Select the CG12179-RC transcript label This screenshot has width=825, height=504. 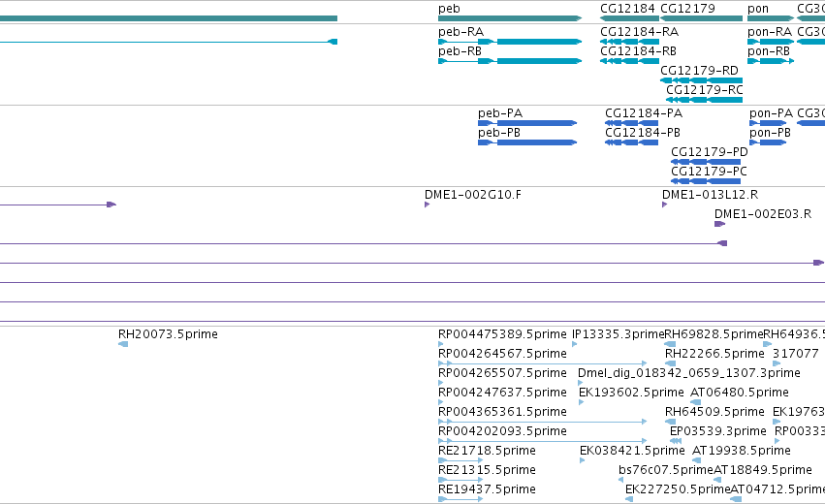tap(705, 90)
